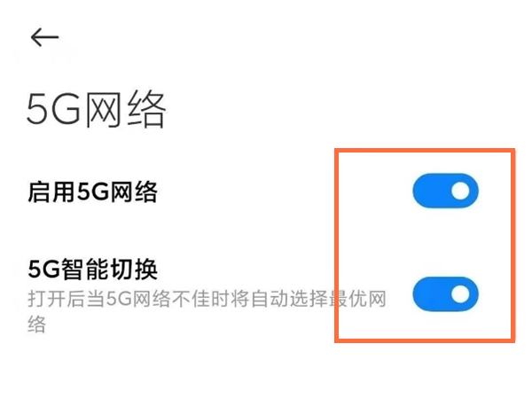Click the white knob of 启用5G网络 toggle
532x399 pixels.
(x=460, y=191)
